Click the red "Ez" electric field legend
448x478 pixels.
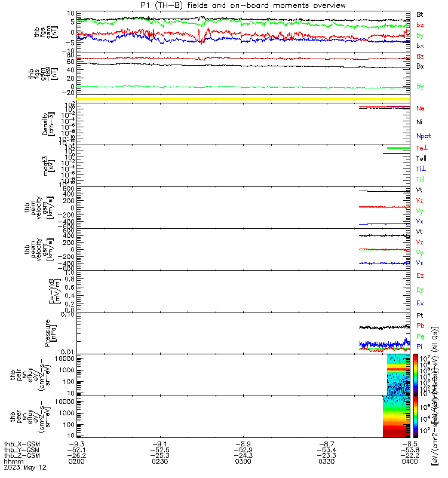coord(420,275)
